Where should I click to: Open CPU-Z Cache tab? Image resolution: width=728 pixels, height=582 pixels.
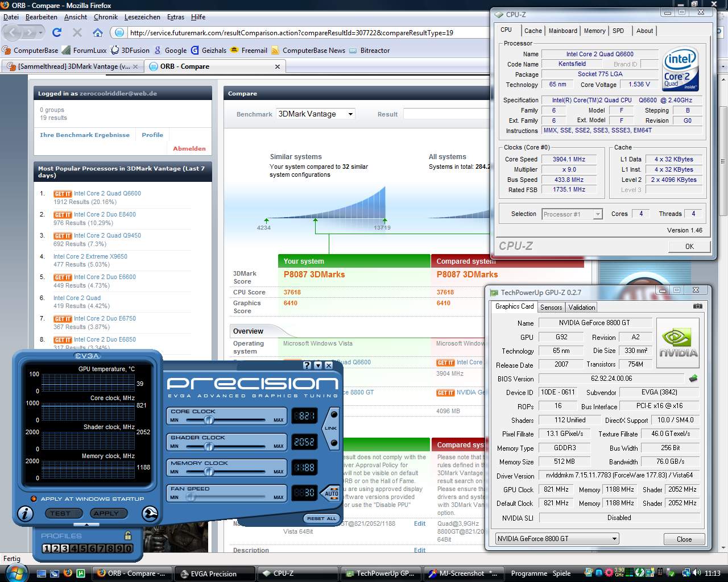533,31
